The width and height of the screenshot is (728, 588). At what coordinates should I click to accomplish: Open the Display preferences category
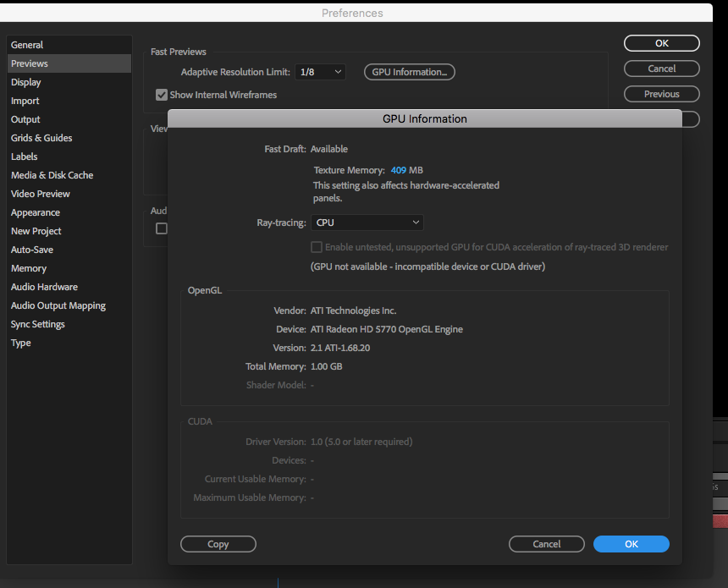pyautogui.click(x=69, y=82)
